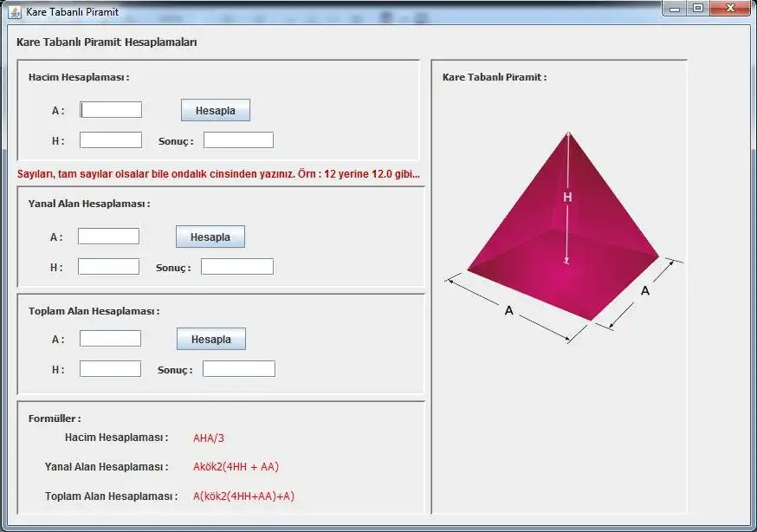This screenshot has height=532, width=757.
Task: Click the Yanal Alan Hesaplaması : section title
Action: (89, 204)
